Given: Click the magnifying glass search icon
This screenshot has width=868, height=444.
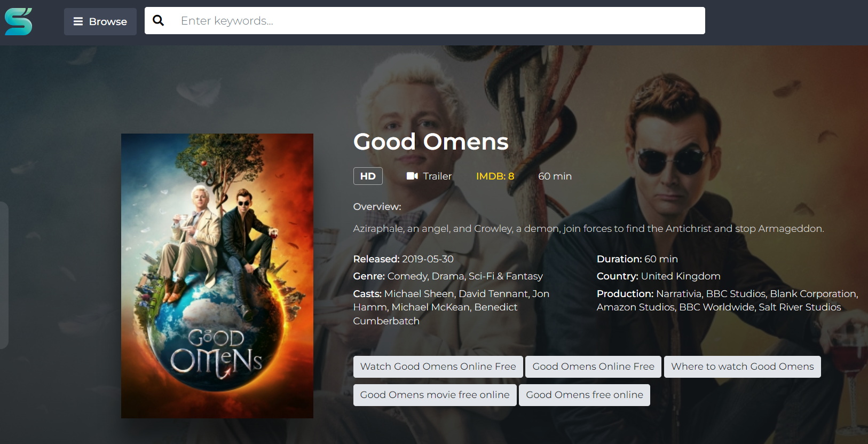Looking at the screenshot, I should pos(158,21).
